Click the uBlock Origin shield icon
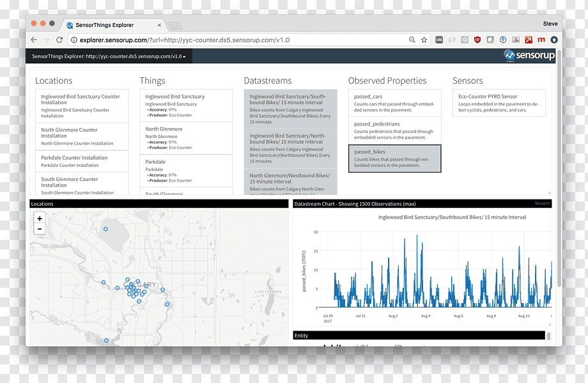Image resolution: width=588 pixels, height=383 pixels. coord(477,40)
